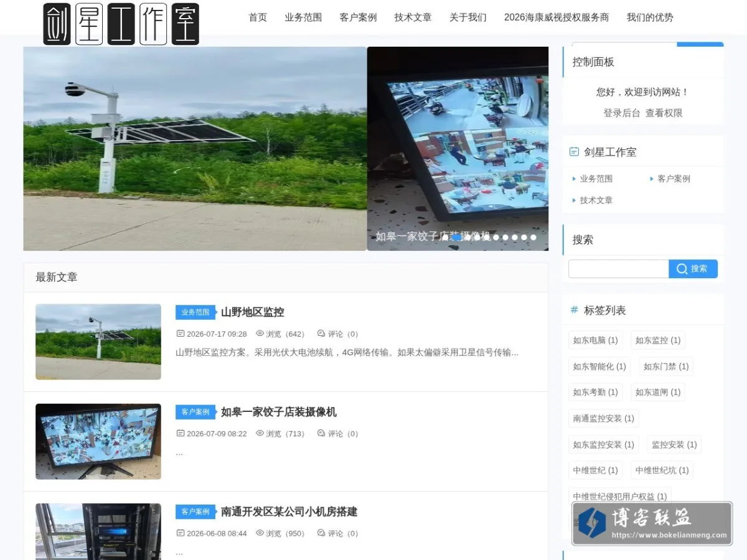Screen dimensions: 747x560
Task: Select the 如东监控安装 (1) tag
Action: tap(604, 444)
